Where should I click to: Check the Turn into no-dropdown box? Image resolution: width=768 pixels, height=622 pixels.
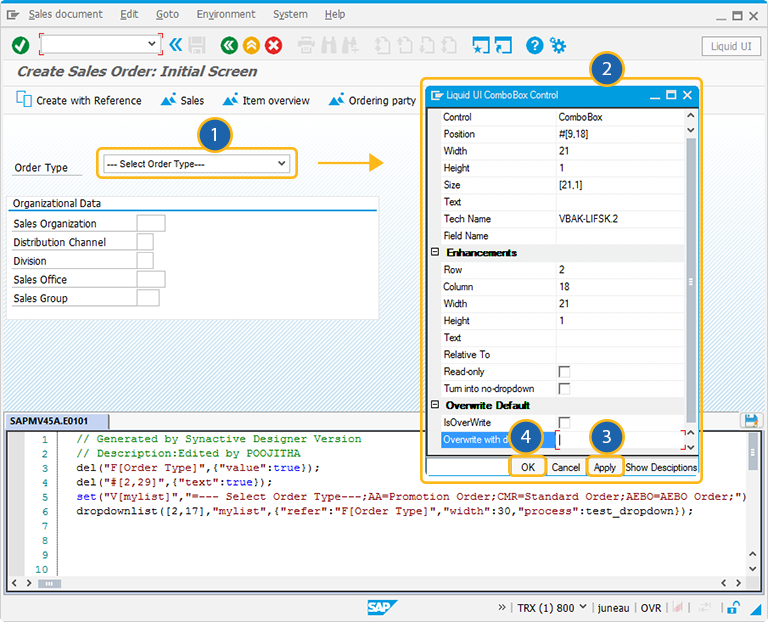tap(564, 389)
